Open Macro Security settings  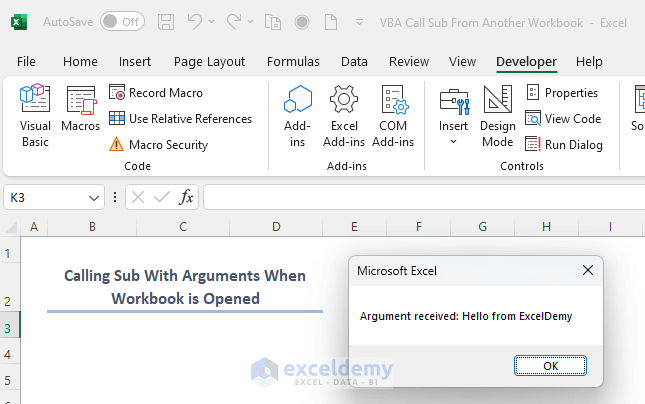(x=159, y=144)
